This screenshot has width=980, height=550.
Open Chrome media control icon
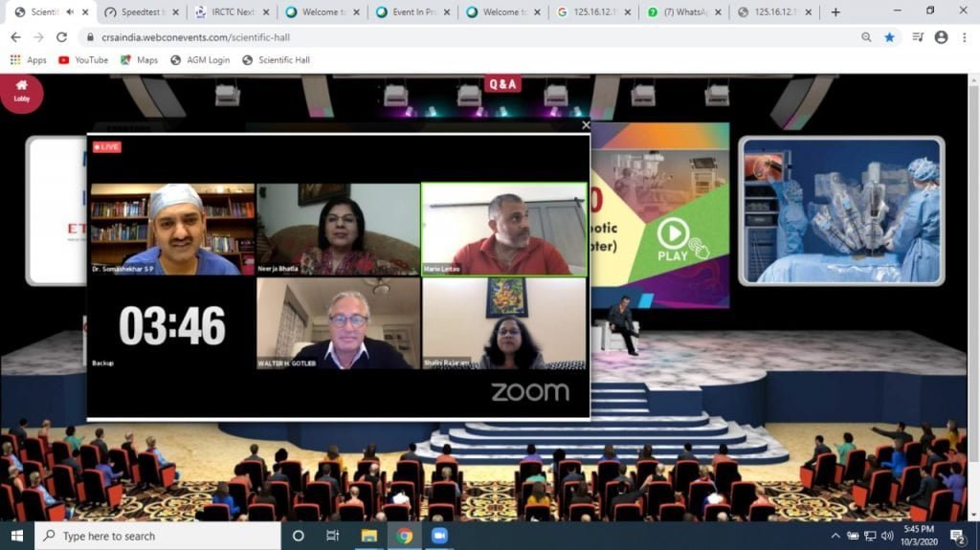click(918, 37)
